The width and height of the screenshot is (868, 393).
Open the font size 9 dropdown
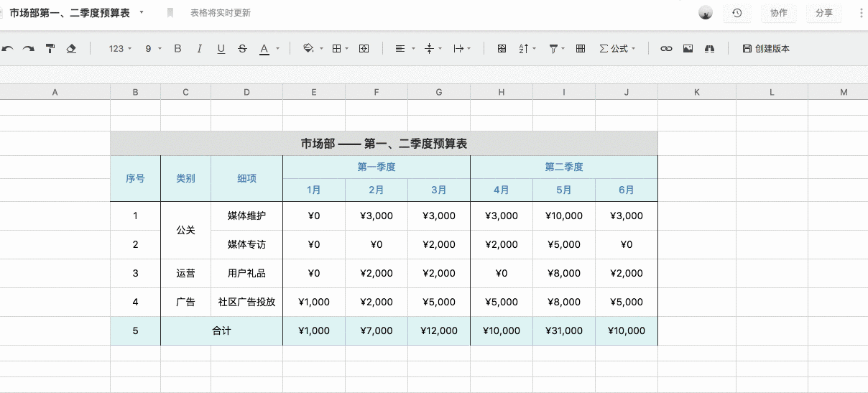(x=152, y=49)
